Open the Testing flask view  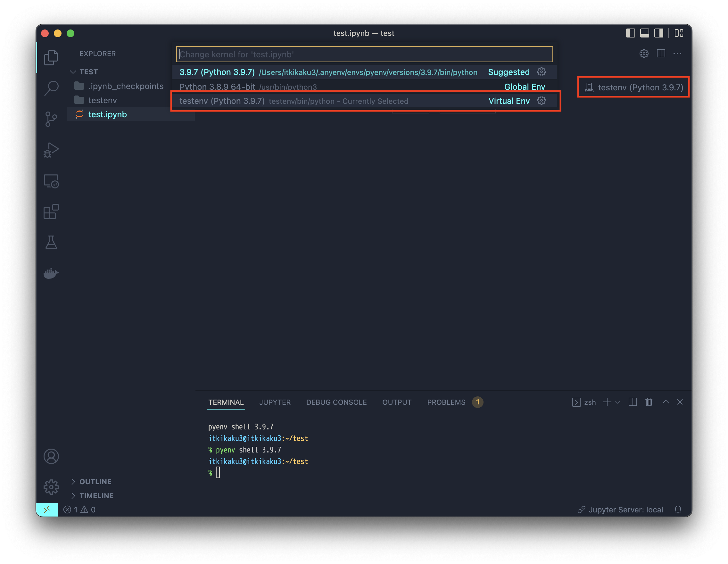click(x=51, y=242)
